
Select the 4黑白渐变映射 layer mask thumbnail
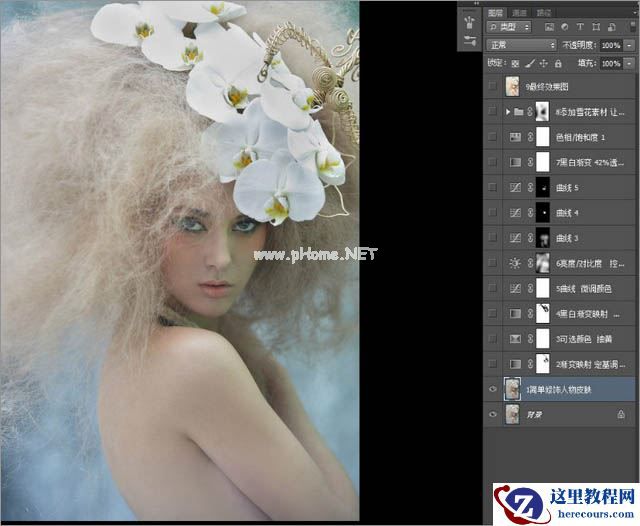click(x=542, y=313)
